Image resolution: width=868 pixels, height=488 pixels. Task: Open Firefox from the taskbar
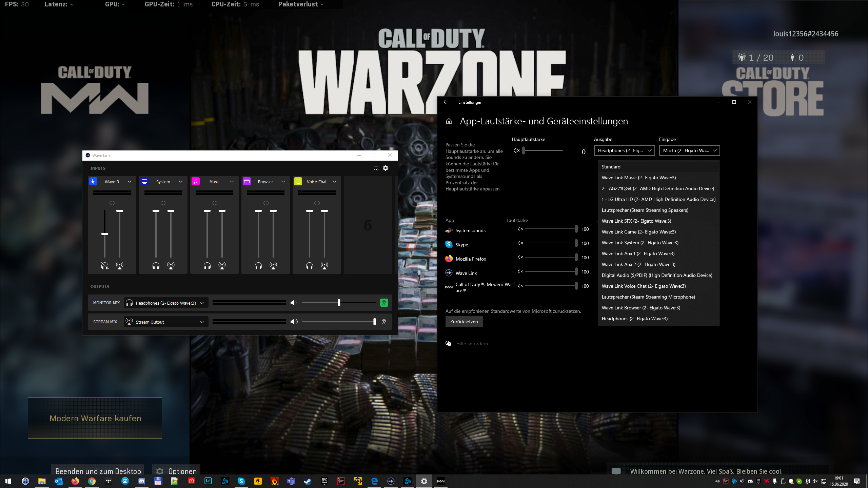[75, 481]
